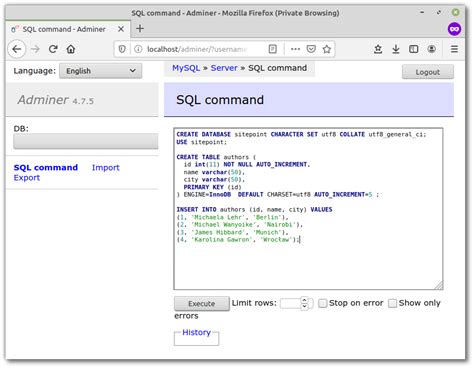Image resolution: width=474 pixels, height=368 pixels.
Task: Click into the SQL query text area
Action: pyautogui.click(x=308, y=209)
